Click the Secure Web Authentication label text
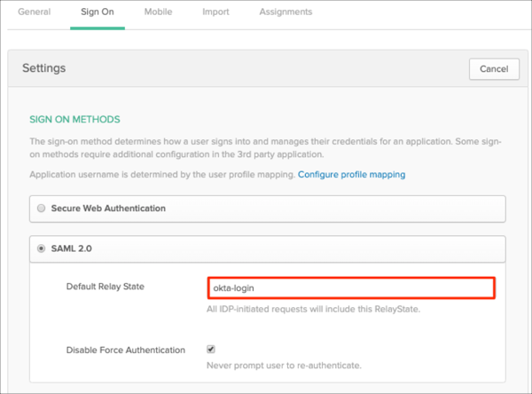The width and height of the screenshot is (532, 394). coord(107,209)
